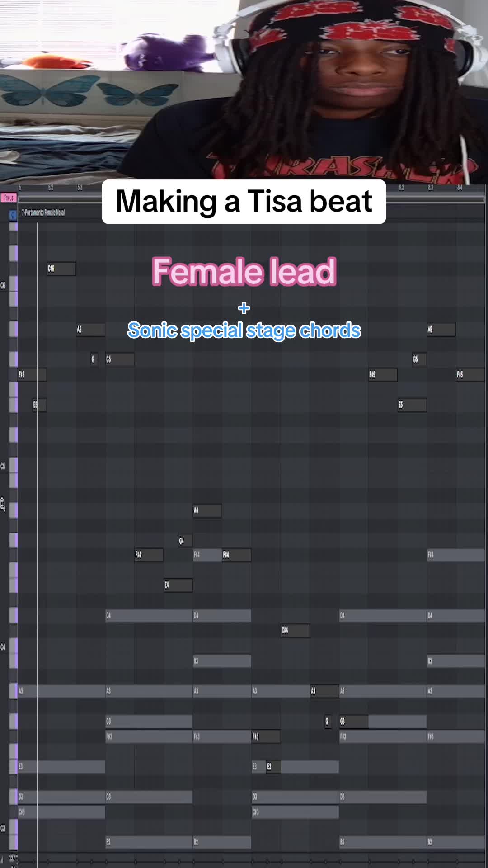Select the dark highlighted E3 note
The width and height of the screenshot is (488, 868).
pyautogui.click(x=273, y=767)
